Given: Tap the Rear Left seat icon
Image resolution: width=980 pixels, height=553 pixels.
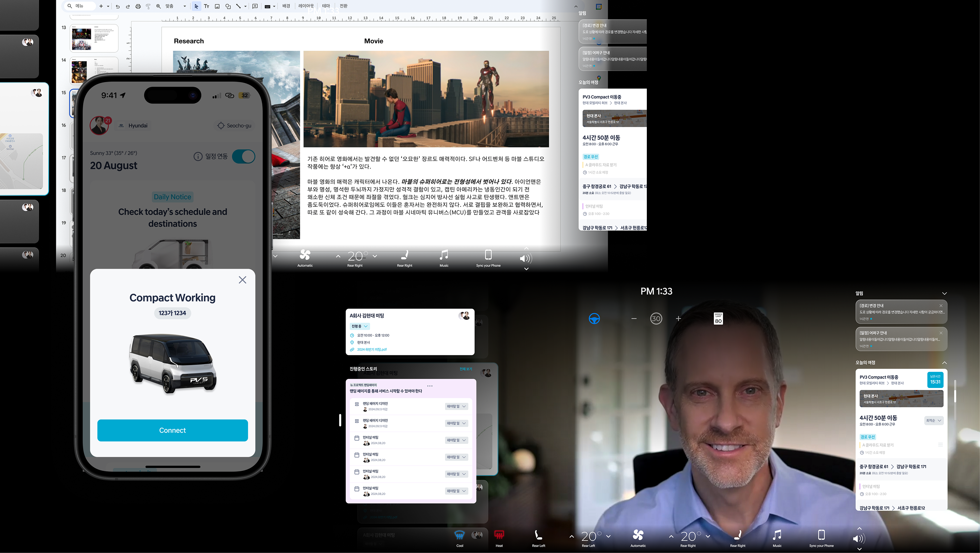Looking at the screenshot, I should [x=538, y=535].
